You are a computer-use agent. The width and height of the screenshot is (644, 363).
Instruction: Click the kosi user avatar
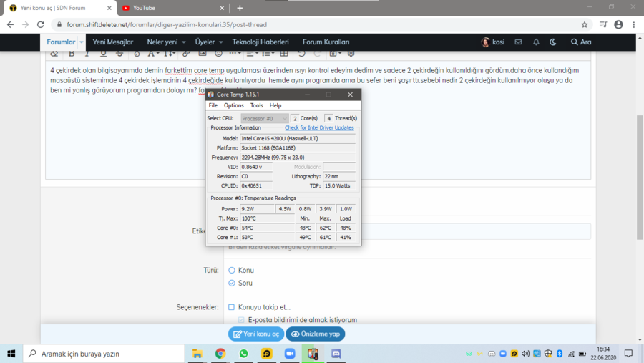[x=485, y=42]
